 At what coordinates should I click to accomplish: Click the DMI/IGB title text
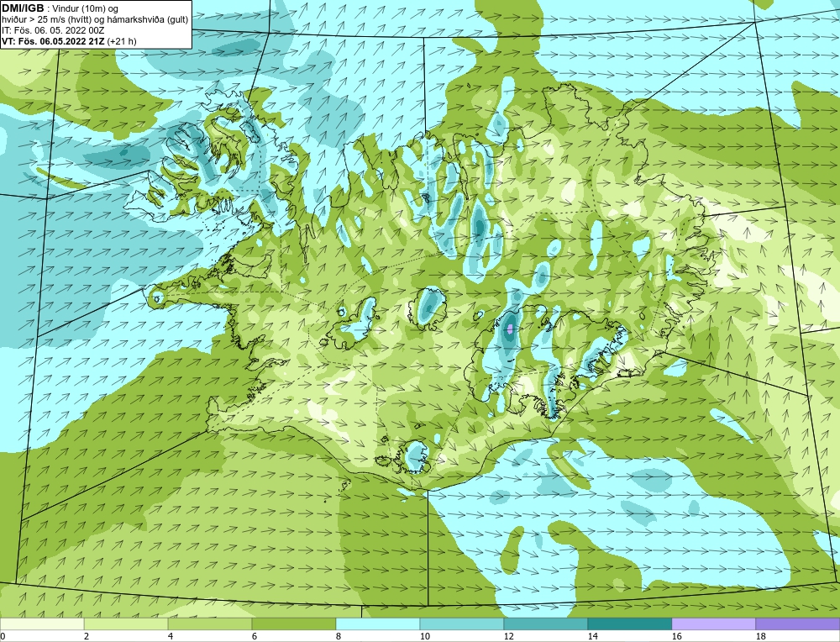click(23, 8)
